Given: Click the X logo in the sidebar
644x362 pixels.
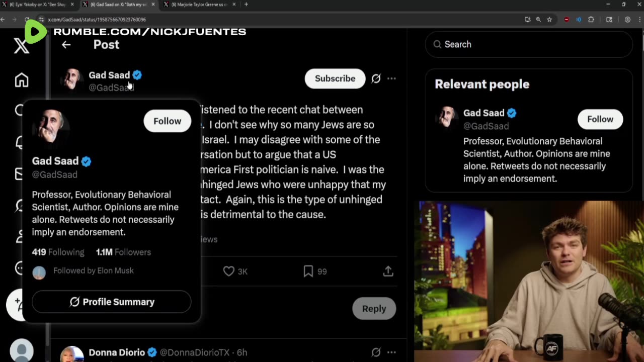Looking at the screenshot, I should click(21, 46).
